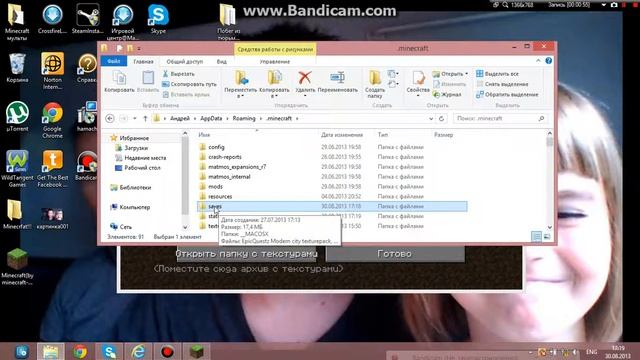Viewport: 640px width, 360px height.
Task: Click the Properties (Свойства) icon
Action: (418, 78)
